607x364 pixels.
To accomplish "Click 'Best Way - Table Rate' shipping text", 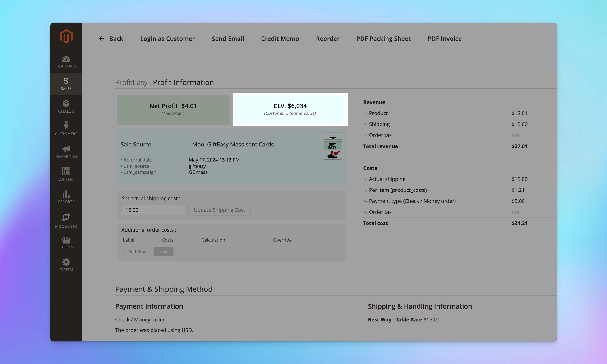I will click(x=395, y=320).
